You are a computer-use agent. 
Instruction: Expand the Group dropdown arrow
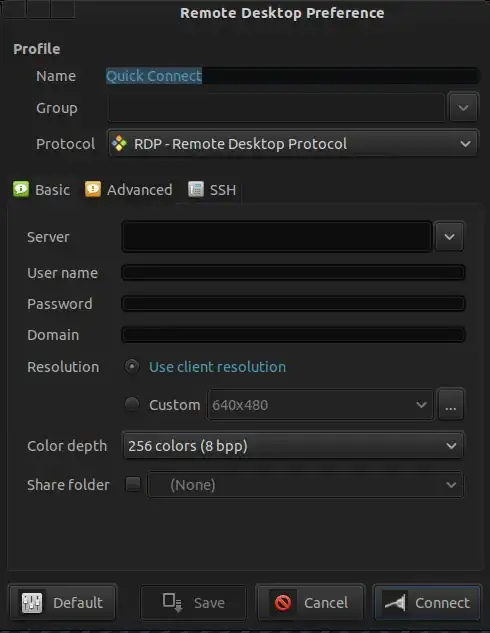(x=463, y=108)
